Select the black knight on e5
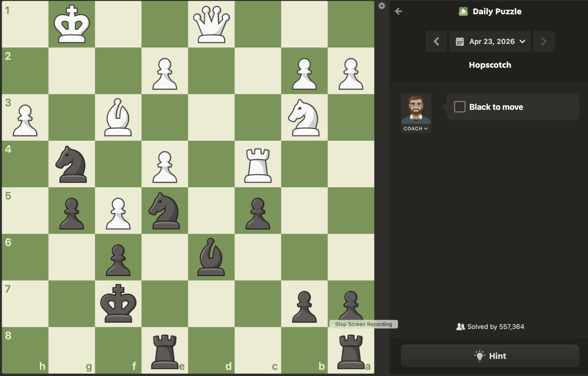The height and width of the screenshot is (376, 588). [x=165, y=211]
